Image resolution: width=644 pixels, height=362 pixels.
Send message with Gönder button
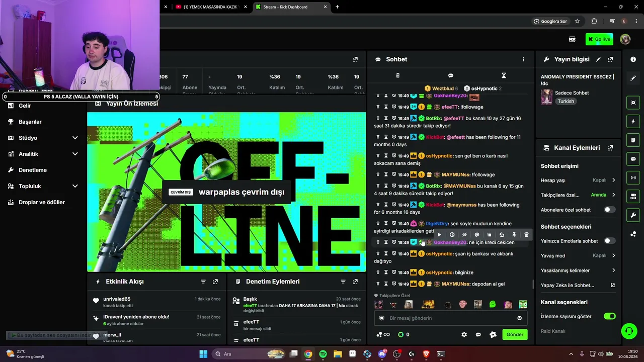coord(515,334)
